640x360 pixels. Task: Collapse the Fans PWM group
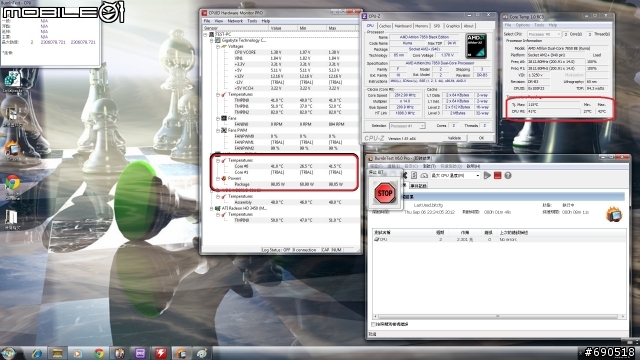click(218, 130)
